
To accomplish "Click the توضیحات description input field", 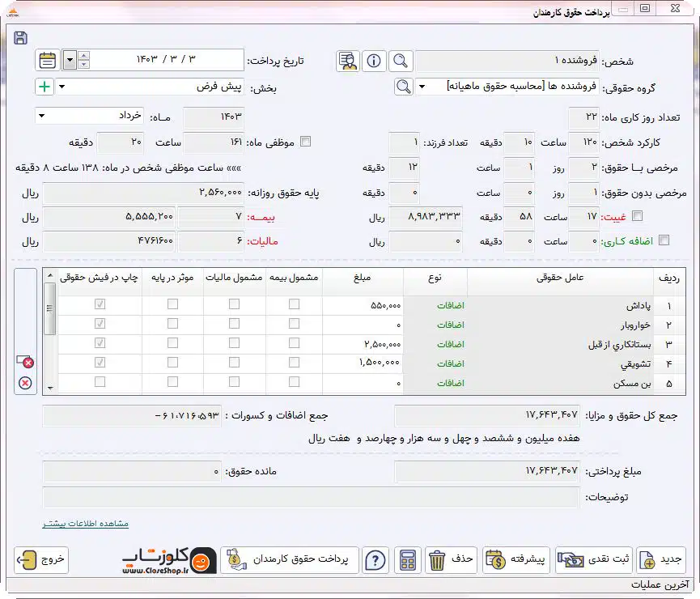I will tap(311, 498).
